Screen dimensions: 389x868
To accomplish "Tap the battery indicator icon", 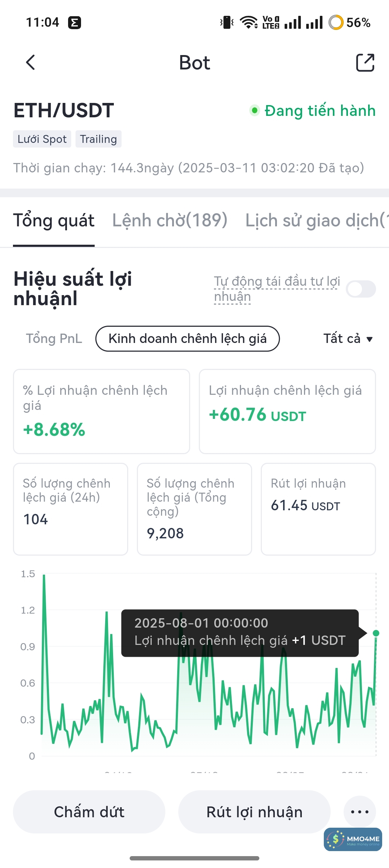I will click(336, 22).
